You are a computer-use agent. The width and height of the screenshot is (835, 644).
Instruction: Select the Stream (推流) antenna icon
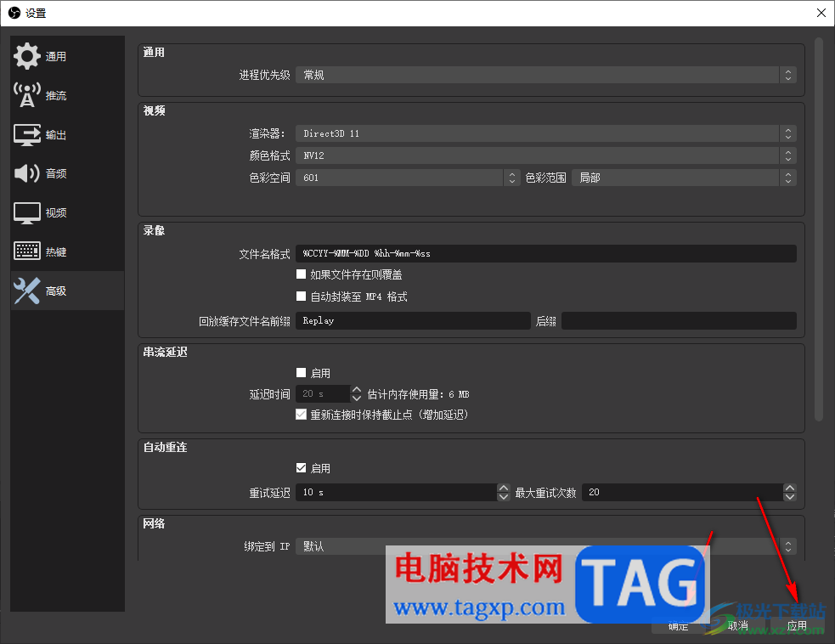tap(26, 95)
